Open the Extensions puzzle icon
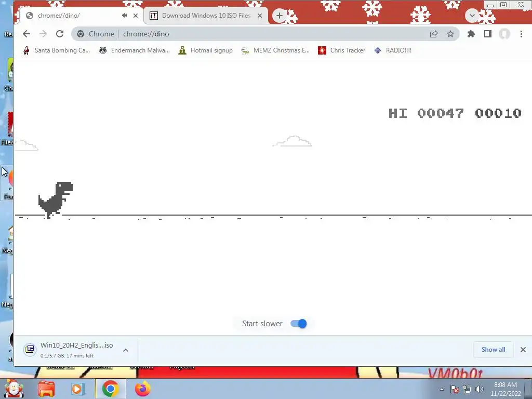This screenshot has width=532, height=399. (x=471, y=34)
